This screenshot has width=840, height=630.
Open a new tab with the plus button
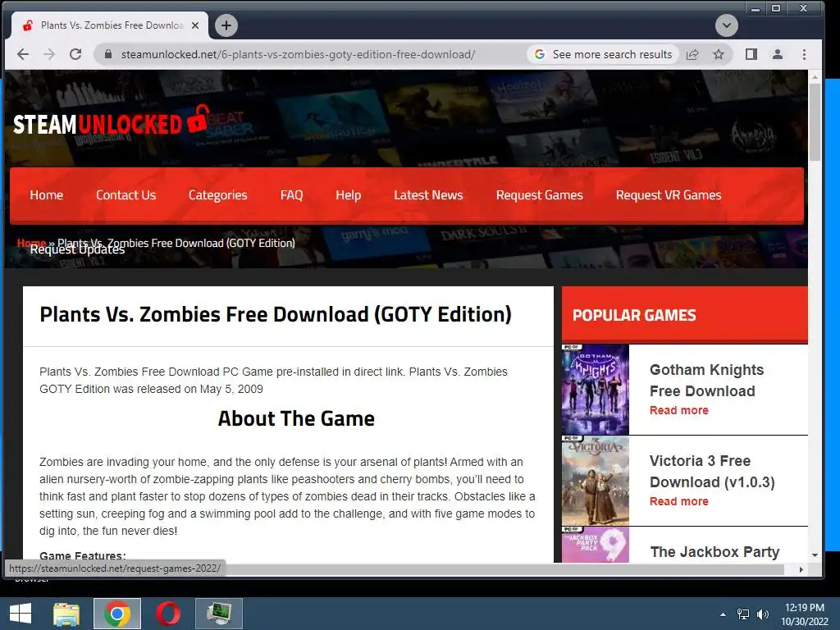tap(226, 25)
